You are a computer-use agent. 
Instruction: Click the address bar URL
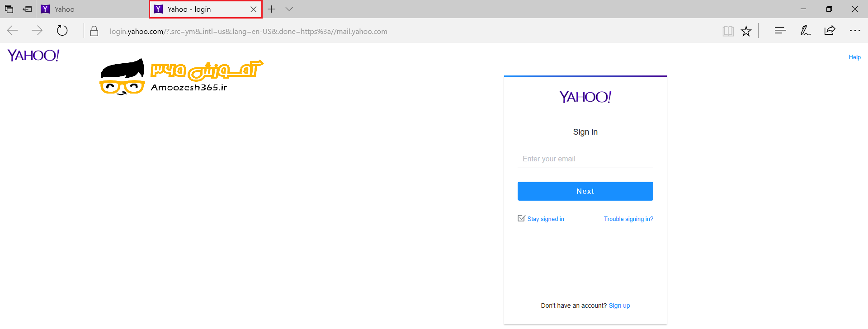tap(248, 31)
